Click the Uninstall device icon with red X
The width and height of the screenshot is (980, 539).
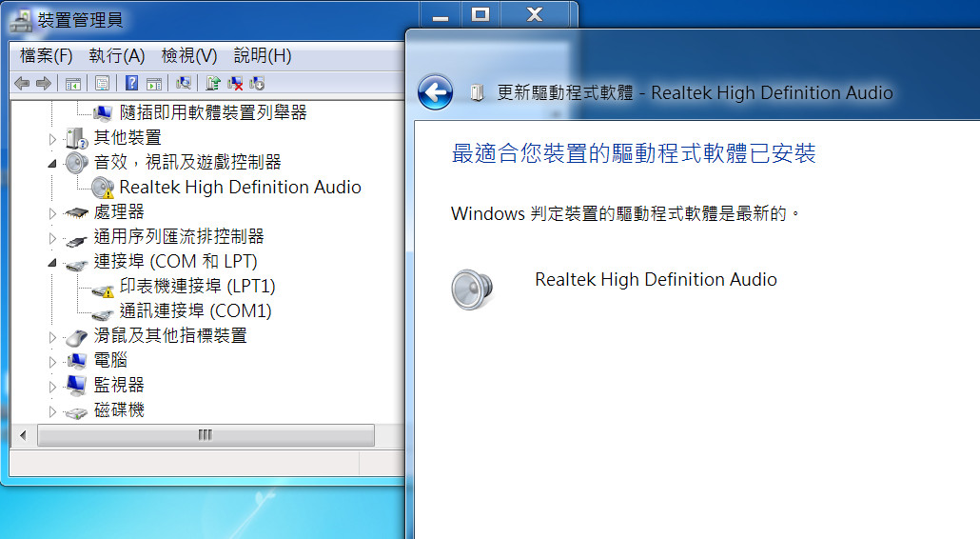[235, 83]
